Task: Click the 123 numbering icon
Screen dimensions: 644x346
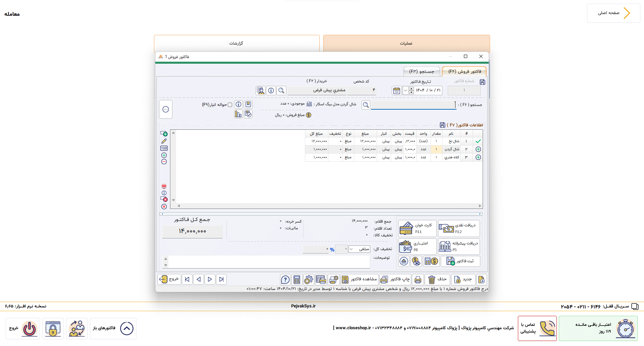Action: 164,148
